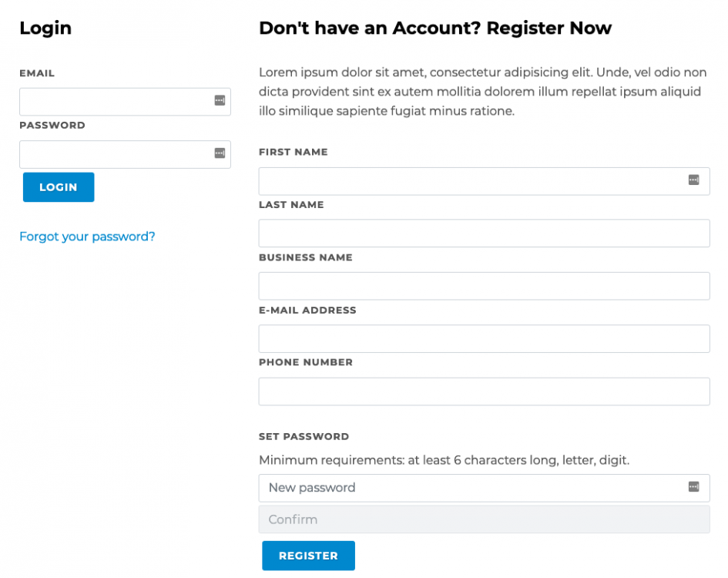The image size is (728, 578).
Task: Click the Confirm password input field
Action: click(x=462, y=519)
